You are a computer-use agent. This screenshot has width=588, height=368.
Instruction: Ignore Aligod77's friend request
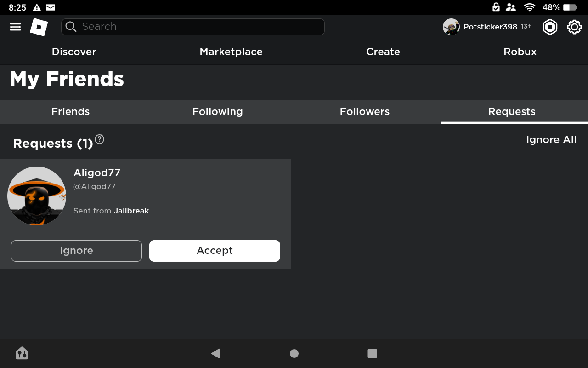76,251
